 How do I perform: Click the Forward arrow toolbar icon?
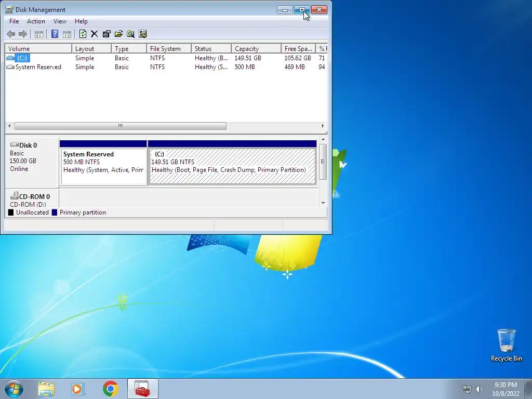[x=23, y=34]
